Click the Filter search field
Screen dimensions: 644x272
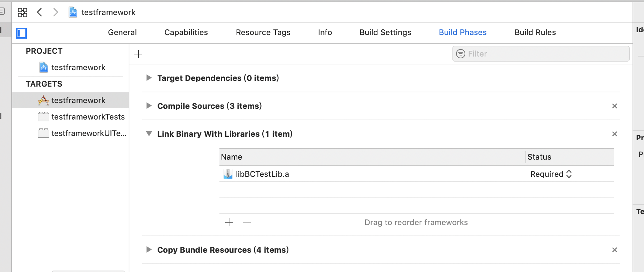541,54
